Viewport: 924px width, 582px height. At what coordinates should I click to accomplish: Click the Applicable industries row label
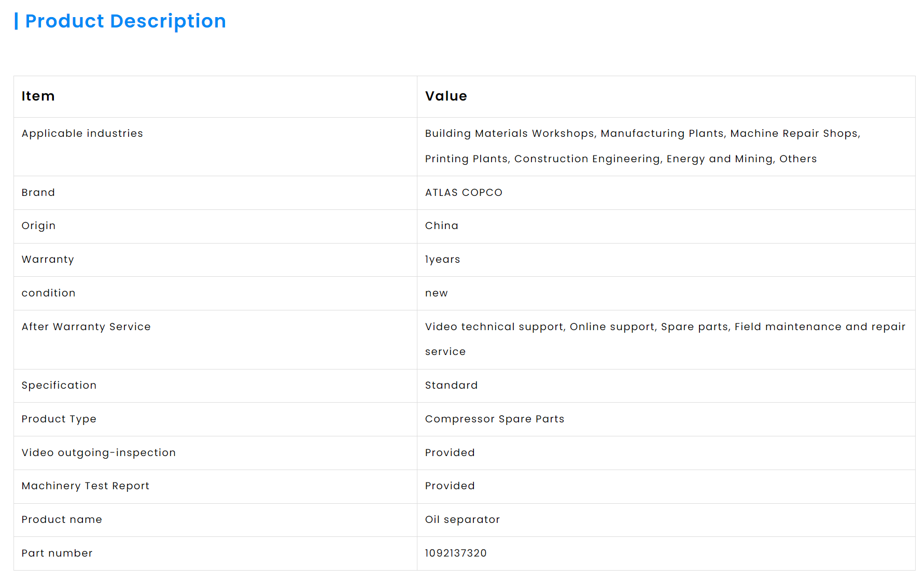click(82, 134)
